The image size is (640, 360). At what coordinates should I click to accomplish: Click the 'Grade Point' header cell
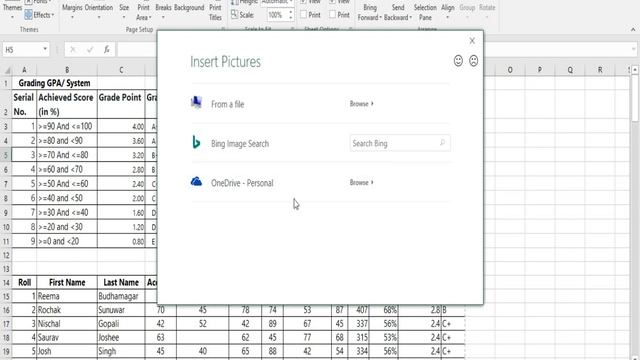click(121, 104)
